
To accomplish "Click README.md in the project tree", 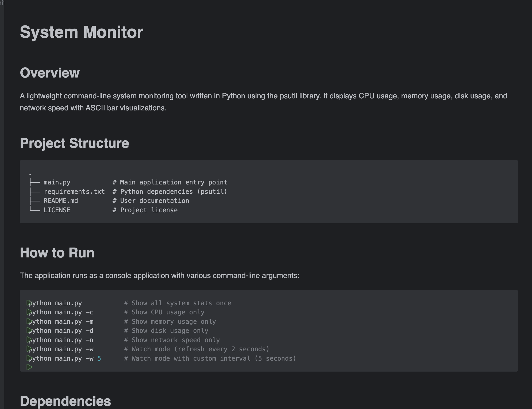I will tap(61, 201).
